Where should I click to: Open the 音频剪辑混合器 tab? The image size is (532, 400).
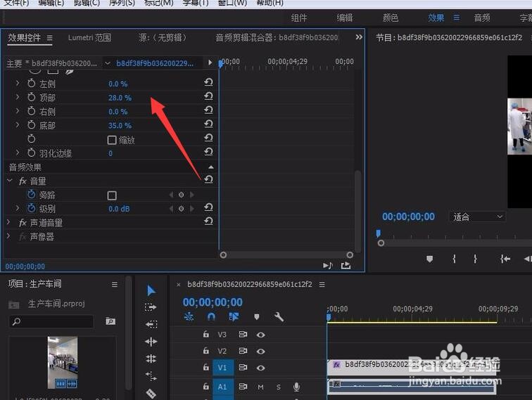pos(277,37)
